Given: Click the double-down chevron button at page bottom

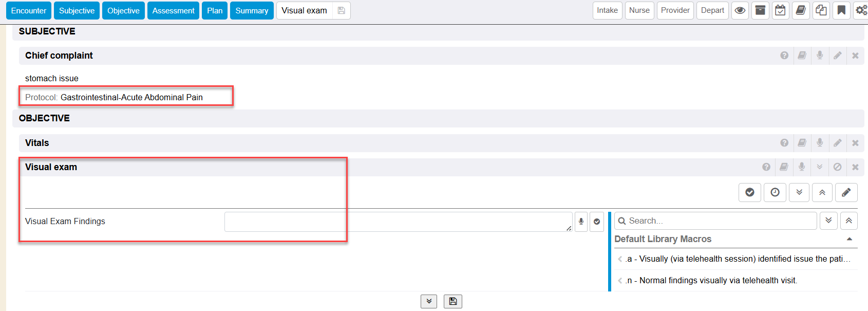Looking at the screenshot, I should [429, 301].
